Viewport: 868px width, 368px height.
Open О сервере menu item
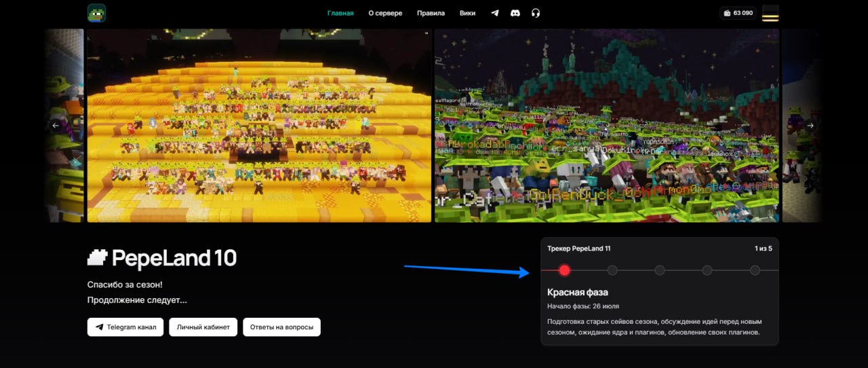[x=385, y=13]
